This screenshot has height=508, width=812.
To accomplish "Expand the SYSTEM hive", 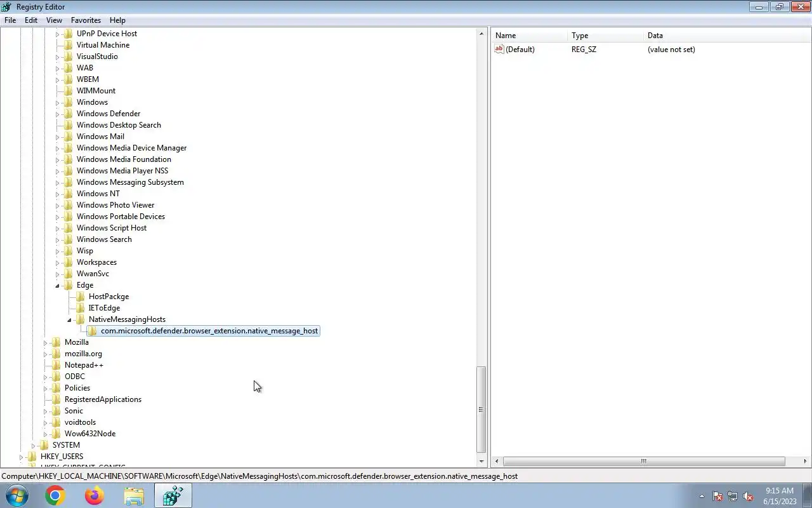I will coord(33,445).
